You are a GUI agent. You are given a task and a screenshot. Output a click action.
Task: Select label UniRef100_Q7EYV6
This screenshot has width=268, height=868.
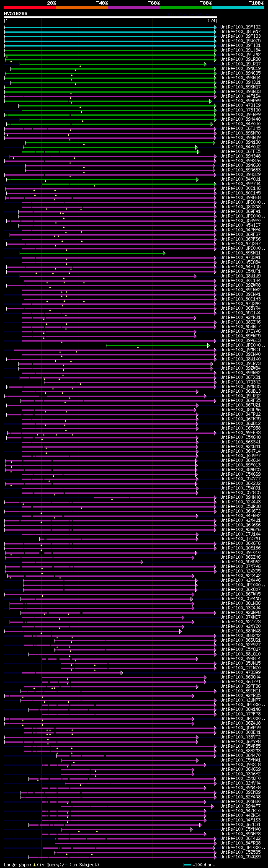point(240,332)
